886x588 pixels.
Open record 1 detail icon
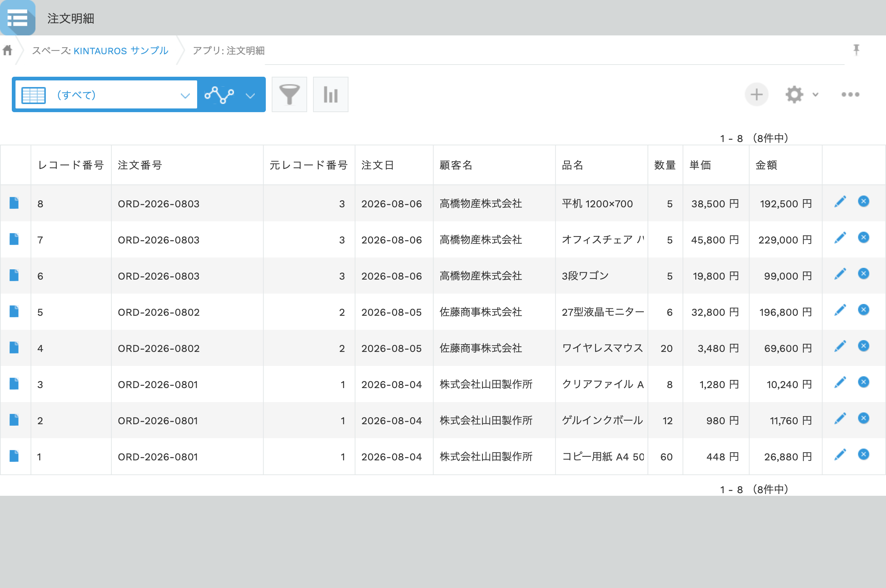[14, 456]
